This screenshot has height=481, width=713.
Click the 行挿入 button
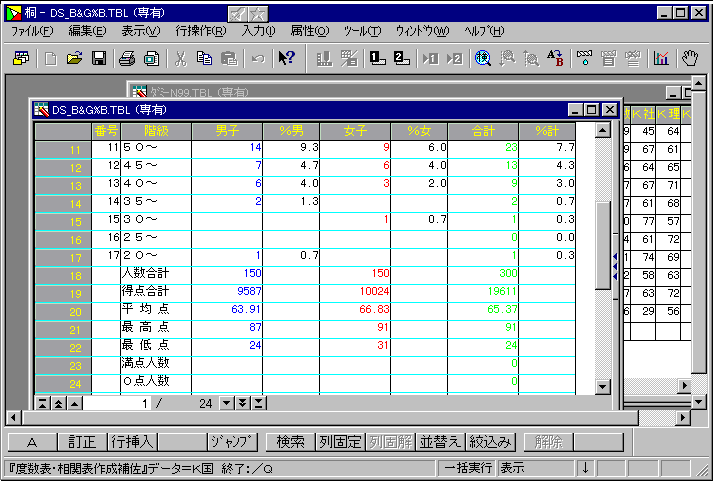click(x=132, y=441)
